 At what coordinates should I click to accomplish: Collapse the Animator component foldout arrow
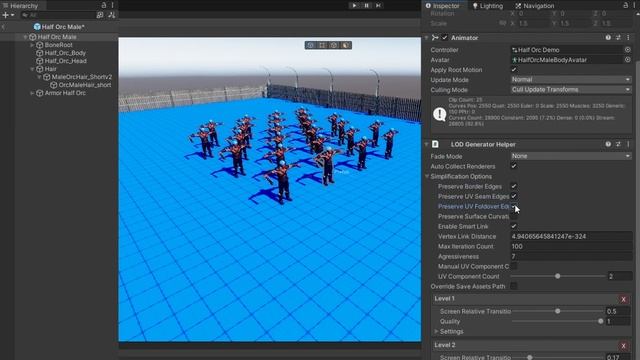pos(427,38)
